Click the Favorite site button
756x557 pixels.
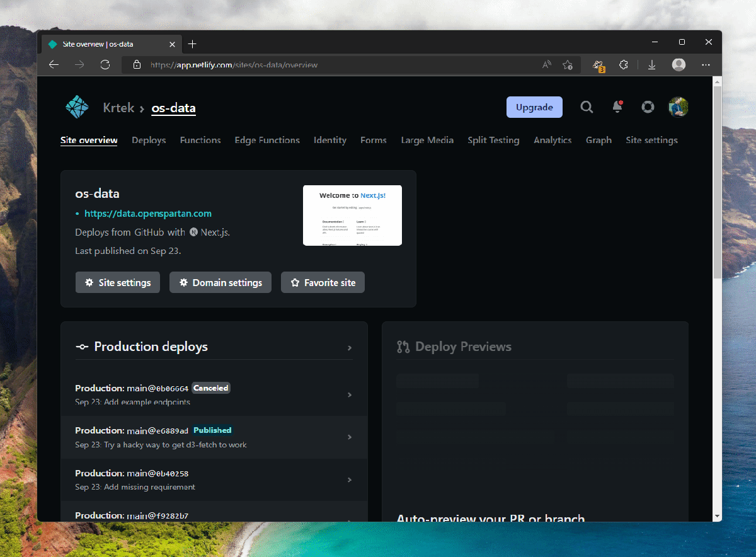point(323,282)
